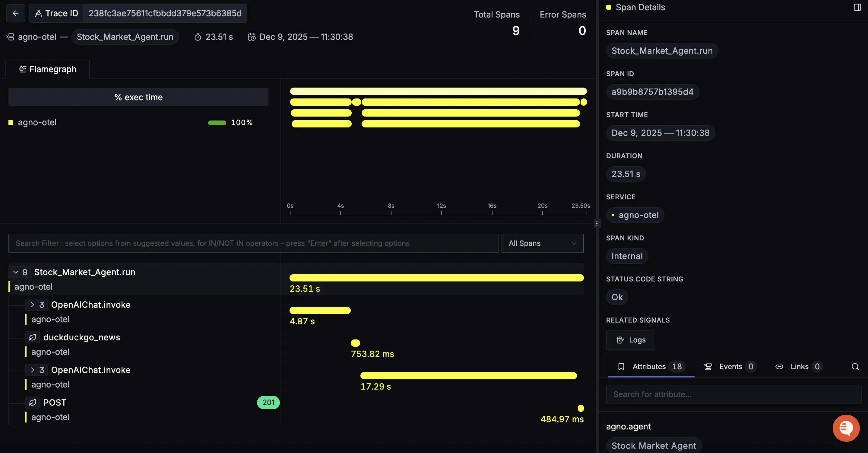Switch to the Links tab
Screen dimensions: 868x453
pyautogui.click(x=799, y=367)
